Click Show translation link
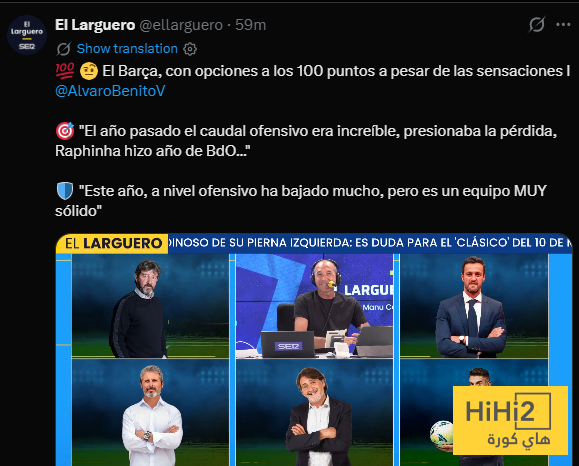 click(x=127, y=48)
